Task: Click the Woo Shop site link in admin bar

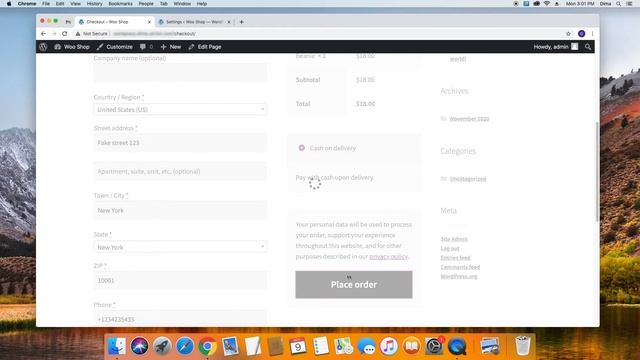Action: [72, 47]
